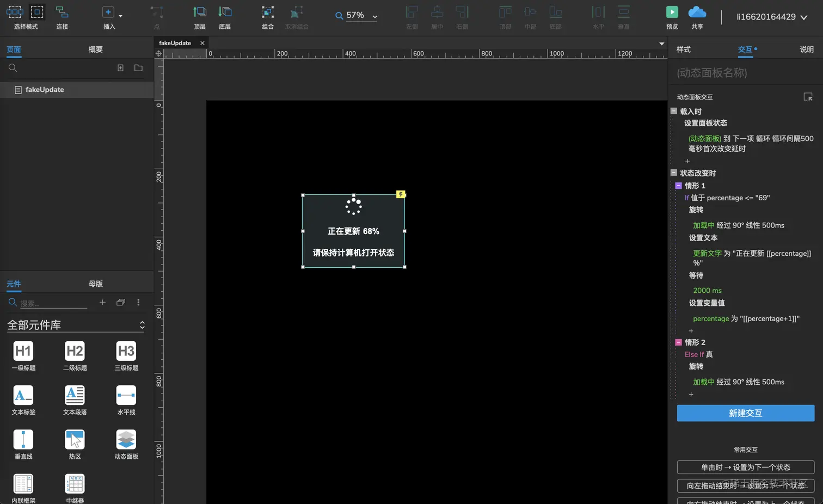Viewport: 823px width, 504px height.
Task: Activate the 连接 connector tool
Action: [x=62, y=12]
